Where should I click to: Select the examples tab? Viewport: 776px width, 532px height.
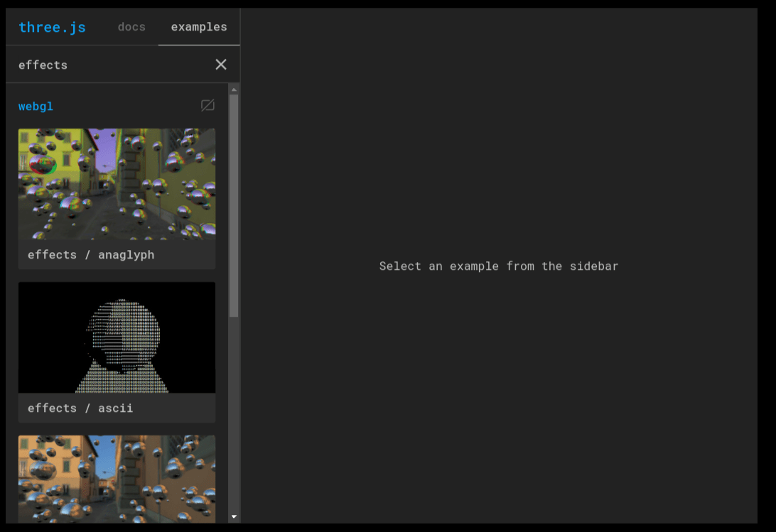pos(199,27)
